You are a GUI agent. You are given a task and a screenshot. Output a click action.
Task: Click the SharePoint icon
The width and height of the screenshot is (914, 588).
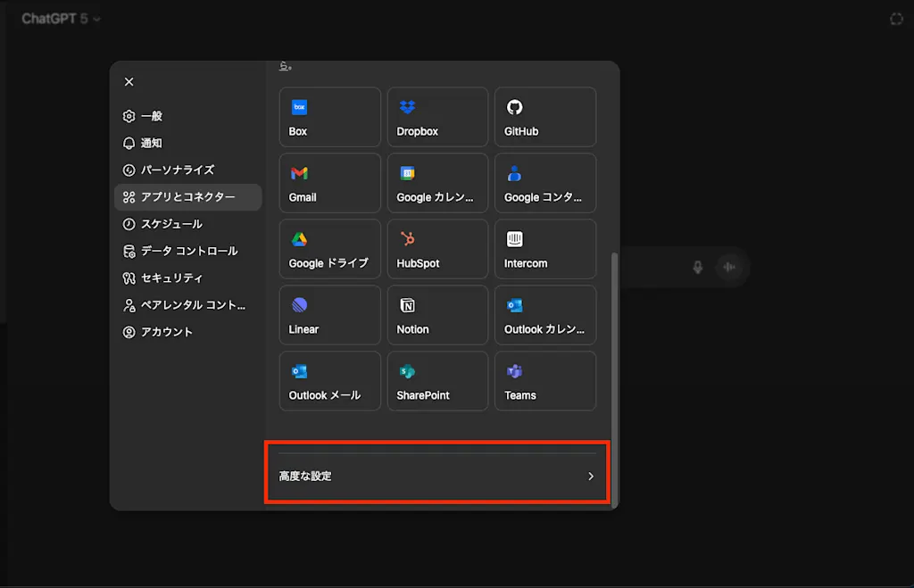pos(407,370)
